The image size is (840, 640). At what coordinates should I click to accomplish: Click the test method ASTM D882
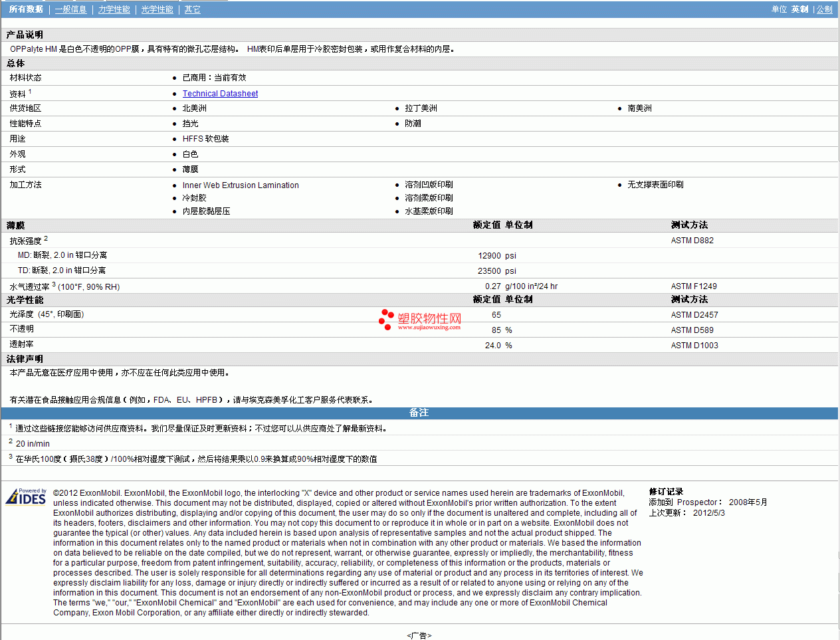point(692,241)
